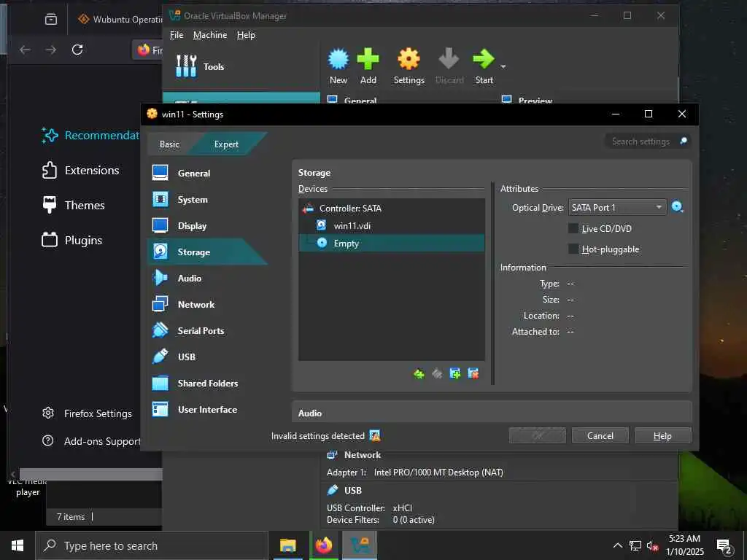Screen dimensions: 747x560
Task: Open Firefox Settings link
Action: click(x=88, y=413)
